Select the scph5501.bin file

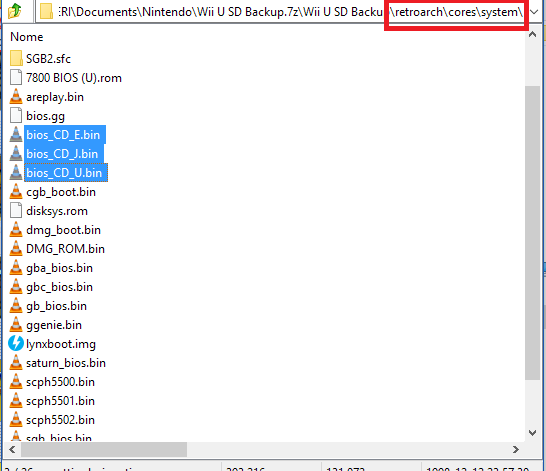pyautogui.click(x=61, y=401)
